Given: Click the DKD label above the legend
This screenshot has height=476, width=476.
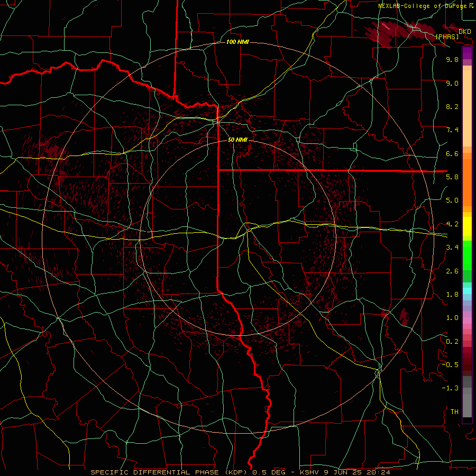Looking at the screenshot, I should pyautogui.click(x=464, y=32).
